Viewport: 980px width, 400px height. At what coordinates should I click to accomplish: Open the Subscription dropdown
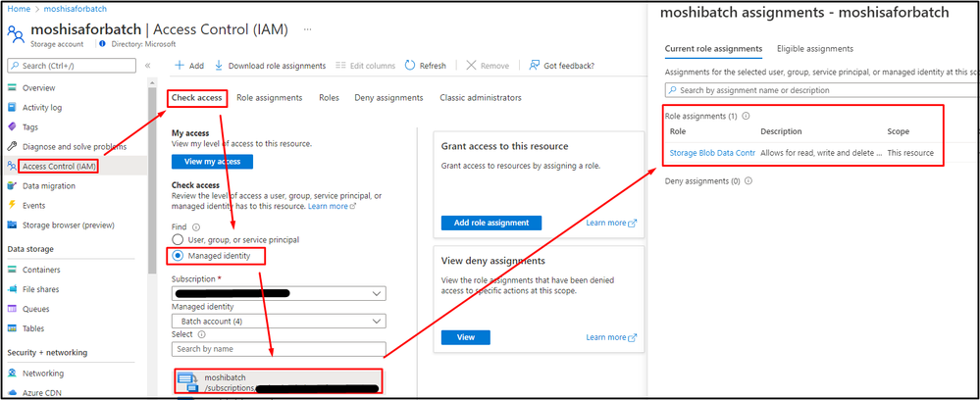coord(279,293)
